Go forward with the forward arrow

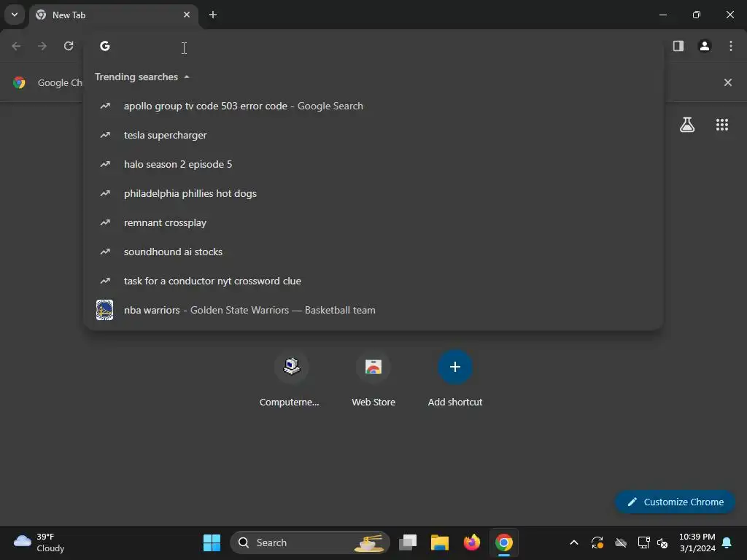tap(42, 46)
